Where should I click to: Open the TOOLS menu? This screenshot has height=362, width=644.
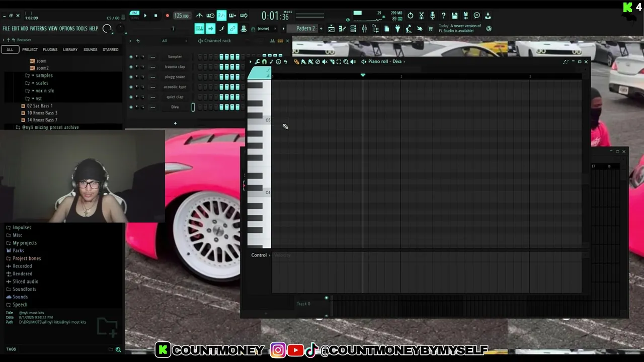(x=82, y=29)
